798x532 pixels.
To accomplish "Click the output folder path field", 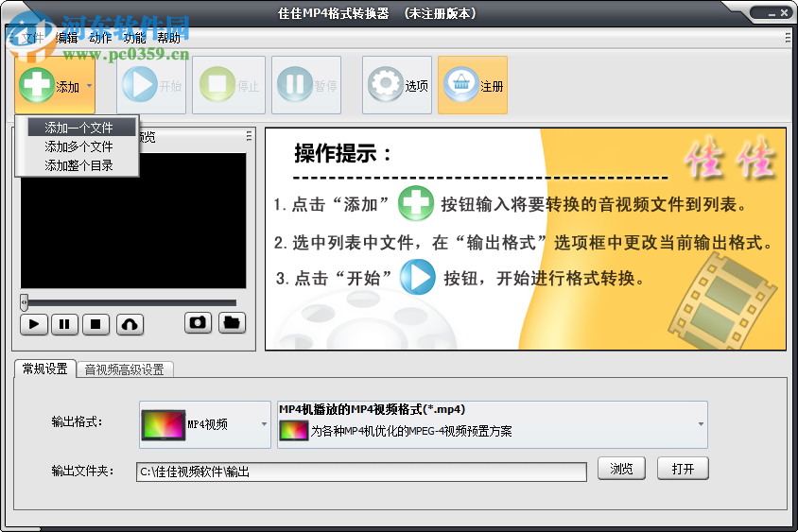I will [361, 472].
